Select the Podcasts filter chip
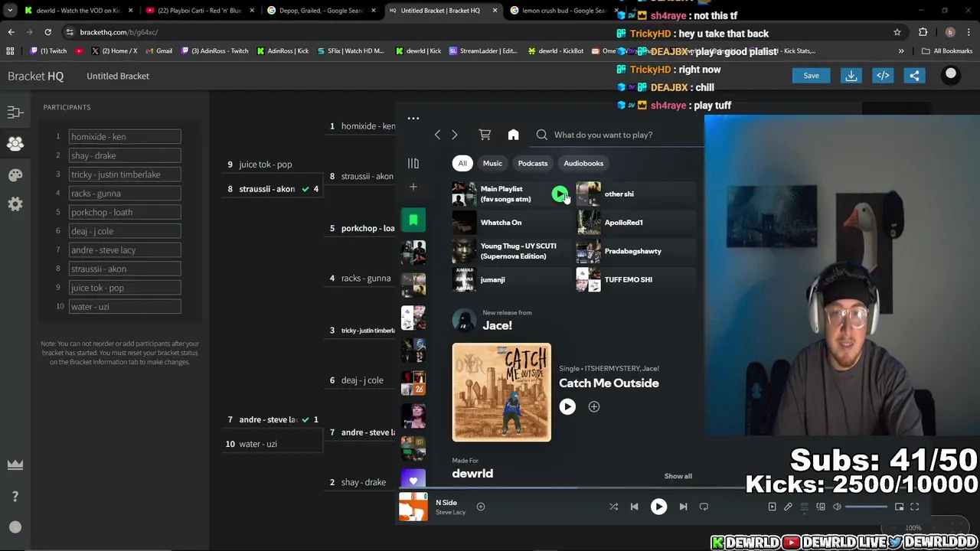Image resolution: width=980 pixels, height=551 pixels. (533, 163)
